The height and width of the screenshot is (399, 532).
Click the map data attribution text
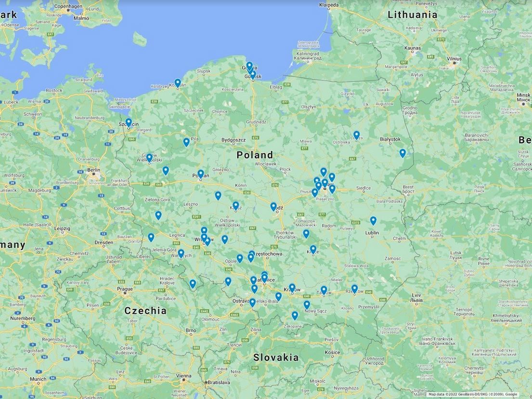tap(472, 395)
